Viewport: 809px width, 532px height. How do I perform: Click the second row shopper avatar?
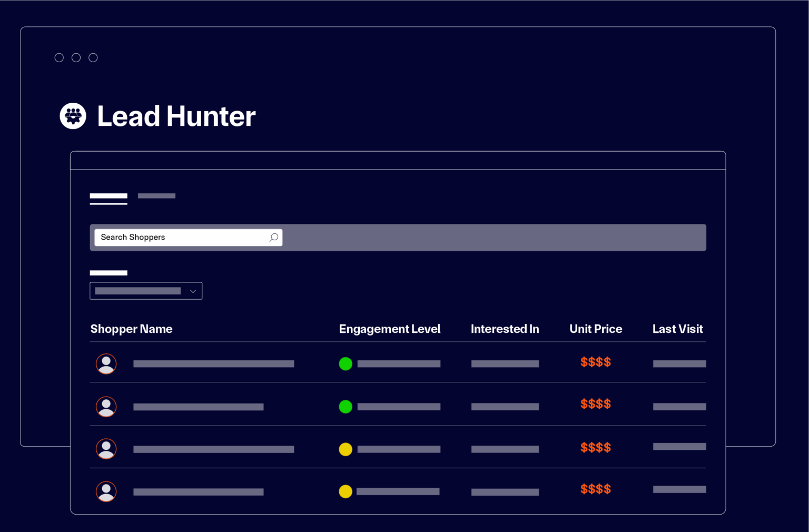(x=106, y=406)
